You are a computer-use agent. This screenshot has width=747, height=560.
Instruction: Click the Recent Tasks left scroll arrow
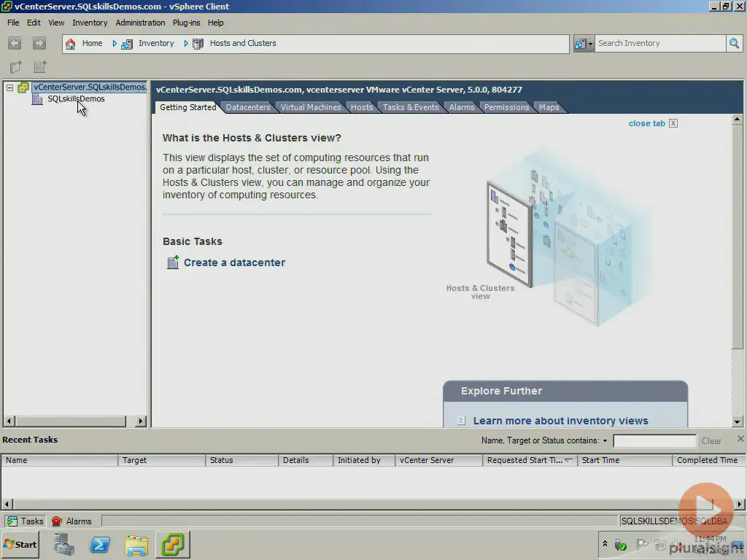(x=7, y=504)
